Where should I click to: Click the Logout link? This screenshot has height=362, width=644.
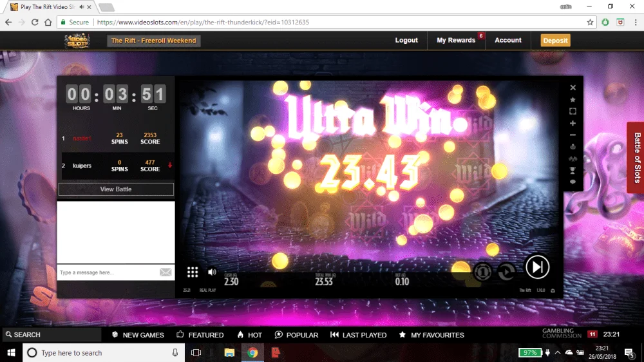(x=406, y=40)
